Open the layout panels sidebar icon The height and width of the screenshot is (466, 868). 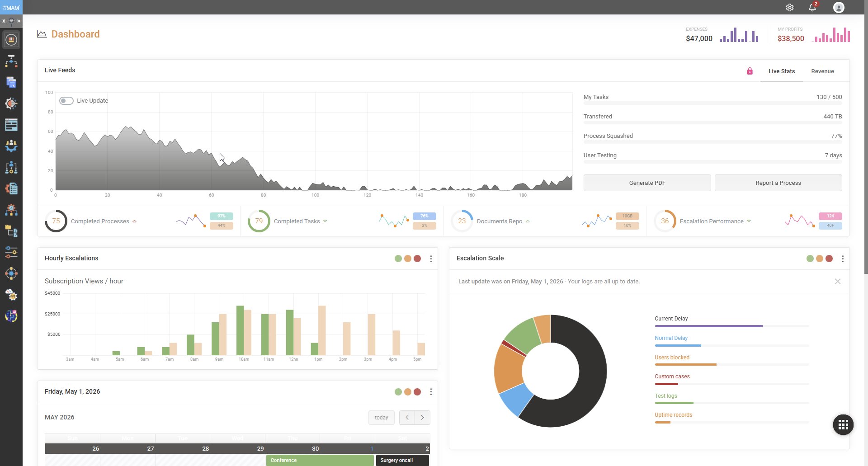[x=11, y=125]
